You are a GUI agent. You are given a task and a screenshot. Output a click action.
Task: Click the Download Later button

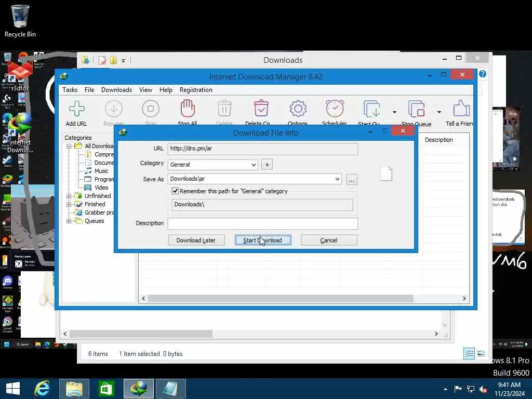click(x=196, y=240)
